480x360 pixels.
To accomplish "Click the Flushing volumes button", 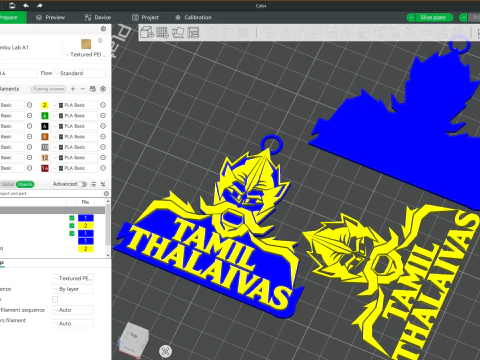I will (49, 89).
